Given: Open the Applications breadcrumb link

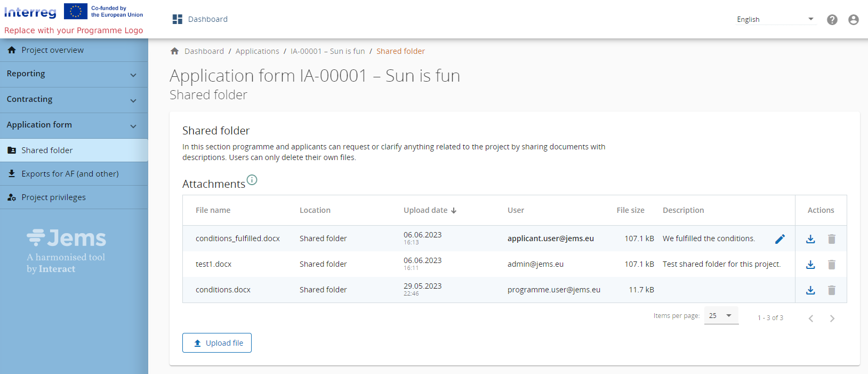Looking at the screenshot, I should pyautogui.click(x=257, y=51).
